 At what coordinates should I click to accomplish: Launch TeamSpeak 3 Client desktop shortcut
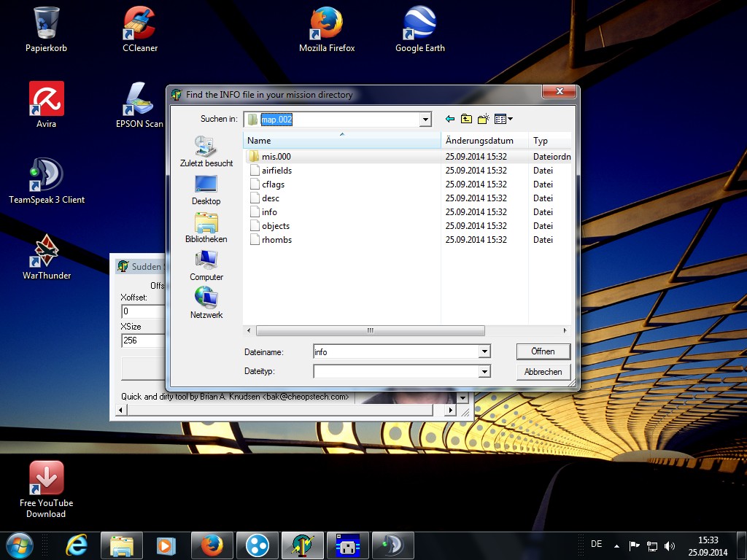[46, 181]
